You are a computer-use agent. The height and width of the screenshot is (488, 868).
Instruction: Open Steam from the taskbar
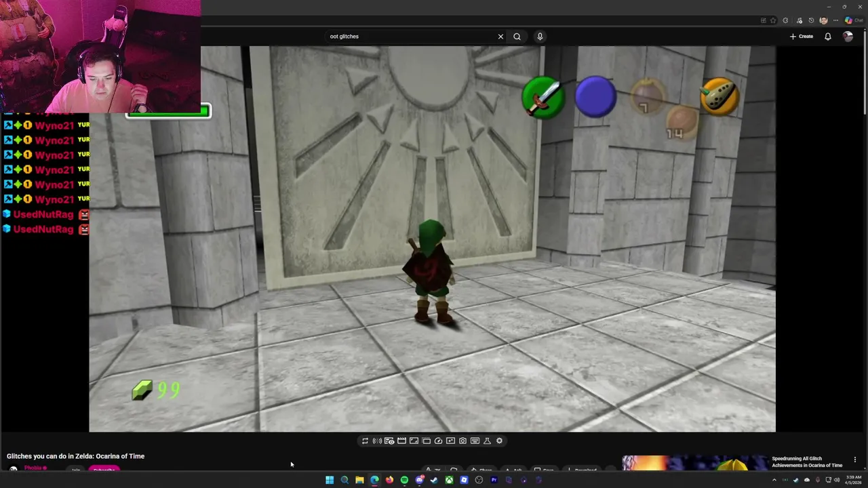[434, 480]
